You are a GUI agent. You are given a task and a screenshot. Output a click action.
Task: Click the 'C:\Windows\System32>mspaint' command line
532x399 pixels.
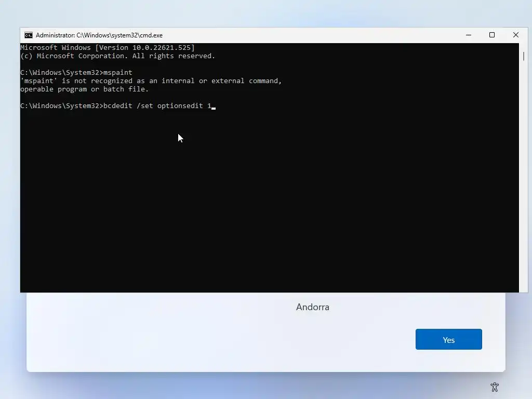point(76,73)
